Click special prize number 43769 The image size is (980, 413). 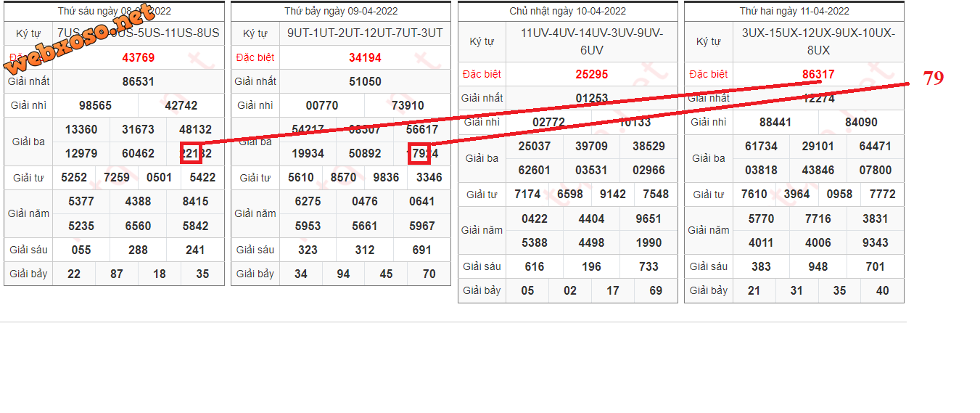[x=138, y=57]
